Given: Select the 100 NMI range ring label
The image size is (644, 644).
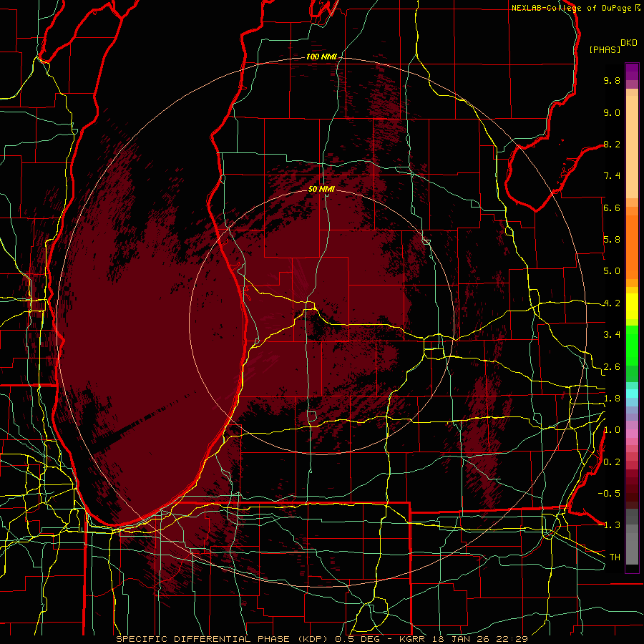Looking at the screenshot, I should [321, 57].
